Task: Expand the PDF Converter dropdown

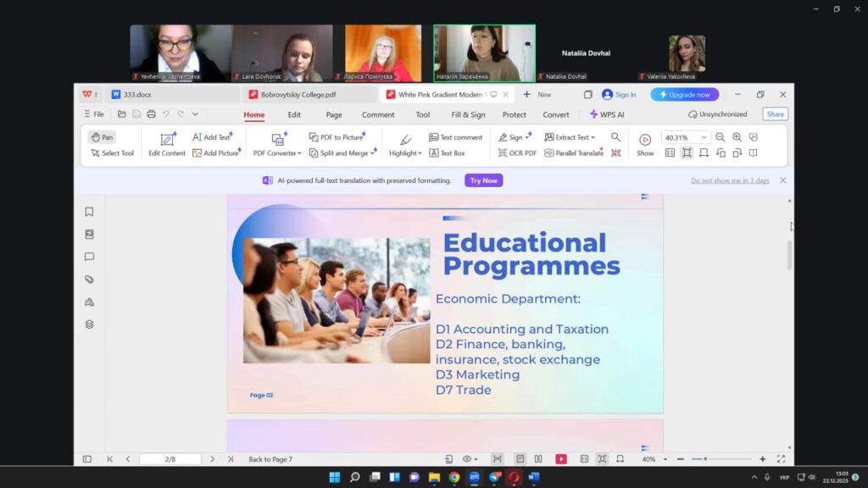Action: [297, 153]
